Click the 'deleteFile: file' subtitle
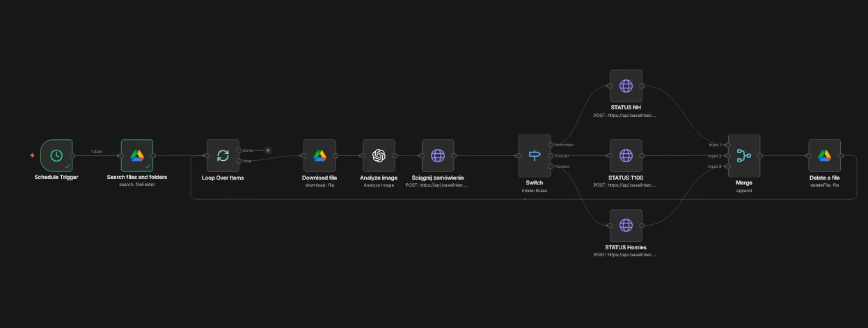868x328 pixels. click(824, 185)
